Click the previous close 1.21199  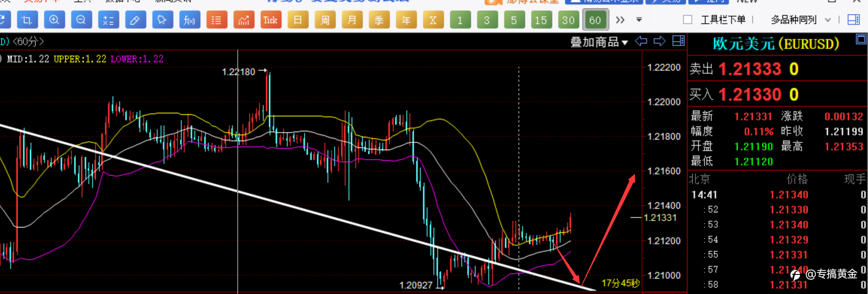(x=844, y=132)
